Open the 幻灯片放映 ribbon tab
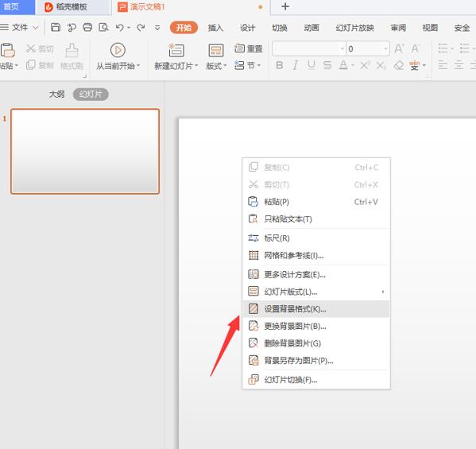This screenshot has height=449, width=476. click(355, 28)
